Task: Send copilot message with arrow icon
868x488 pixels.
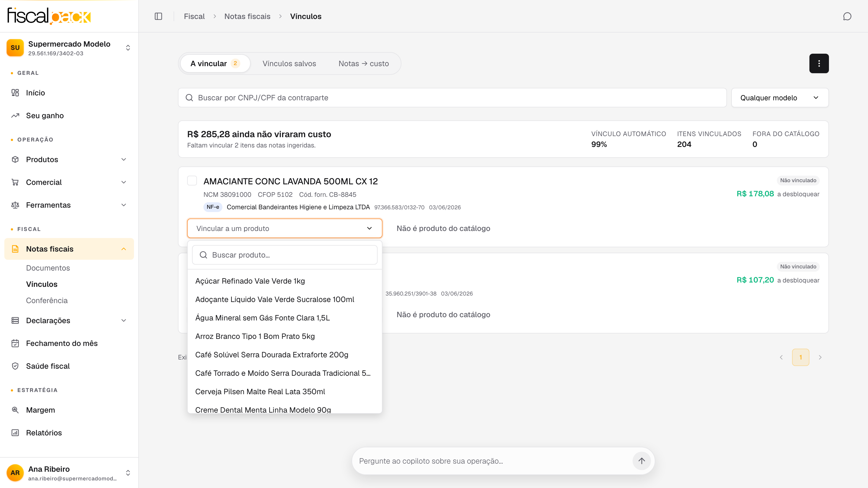Action: point(642,461)
